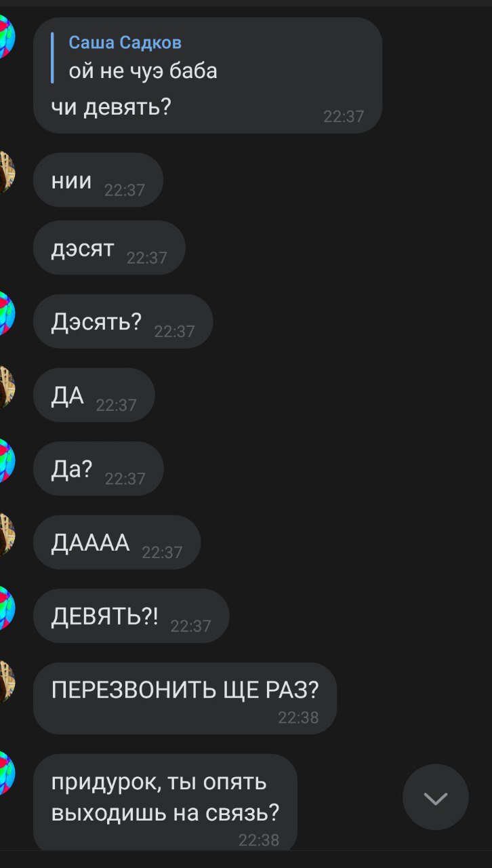492x868 pixels.
Task: Open colorful avatar next to 'Да?' message
Action: 7,460
